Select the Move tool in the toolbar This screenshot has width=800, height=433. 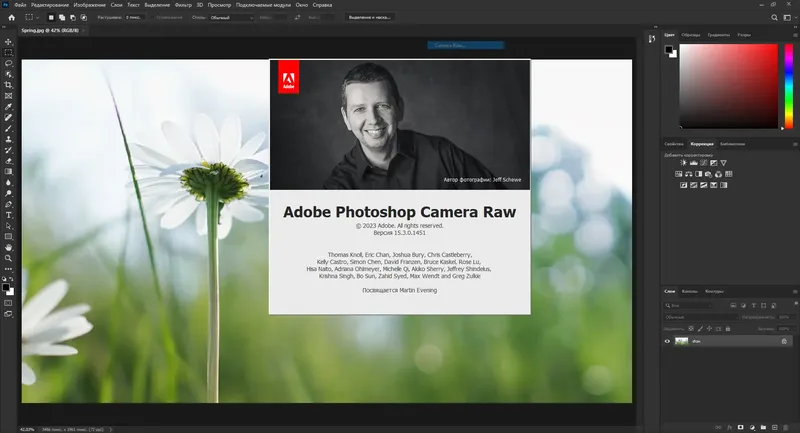click(x=9, y=41)
